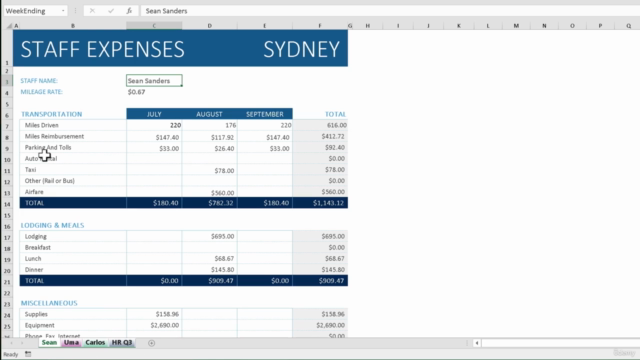Screen dimensions: 640x360
Task: Select column C header
Action: [x=154, y=26]
